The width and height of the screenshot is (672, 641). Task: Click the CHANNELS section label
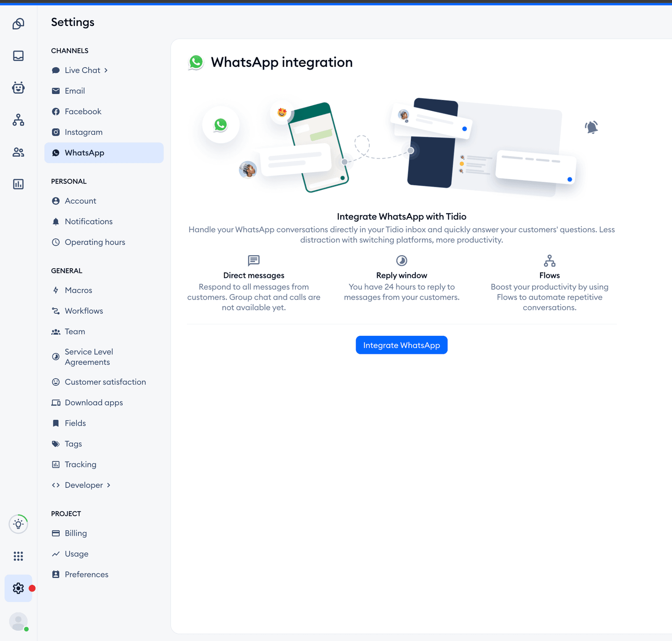pos(70,51)
